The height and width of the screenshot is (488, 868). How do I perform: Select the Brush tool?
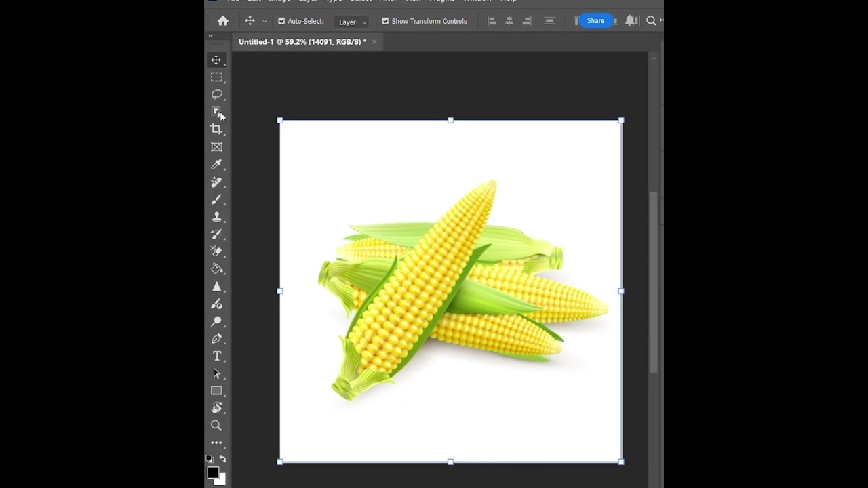click(x=216, y=199)
